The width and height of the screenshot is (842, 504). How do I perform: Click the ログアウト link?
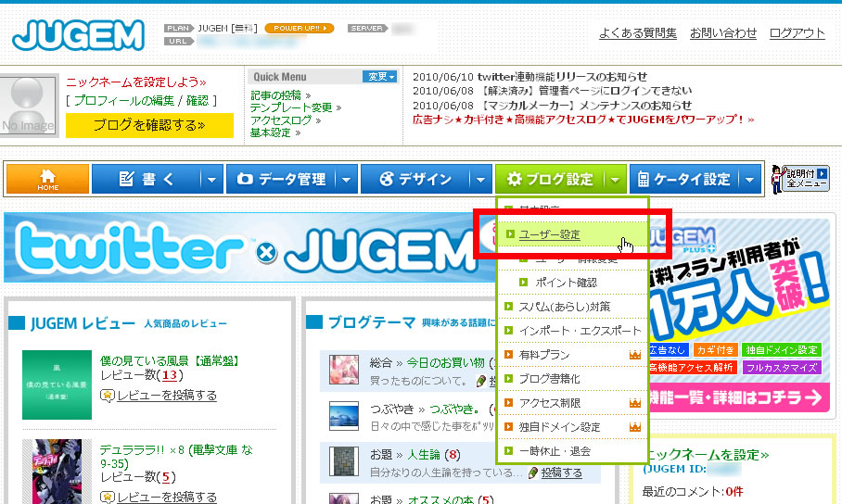click(797, 33)
